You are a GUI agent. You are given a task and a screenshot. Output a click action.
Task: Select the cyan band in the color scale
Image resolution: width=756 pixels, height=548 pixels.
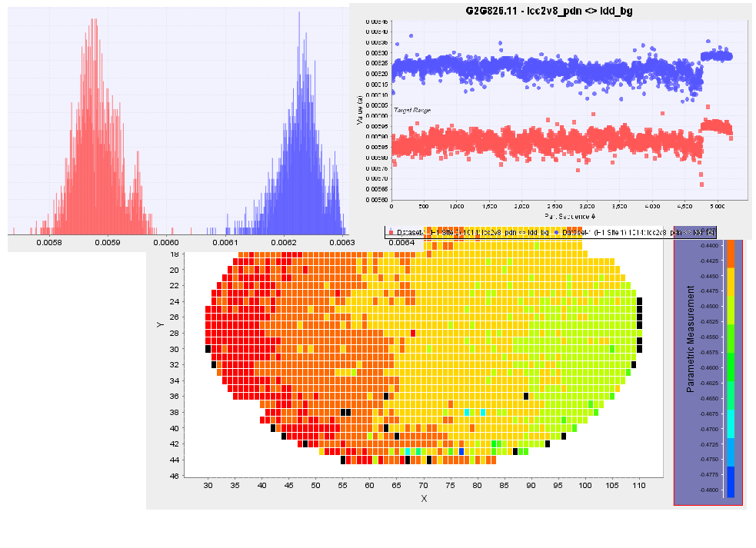(x=731, y=424)
